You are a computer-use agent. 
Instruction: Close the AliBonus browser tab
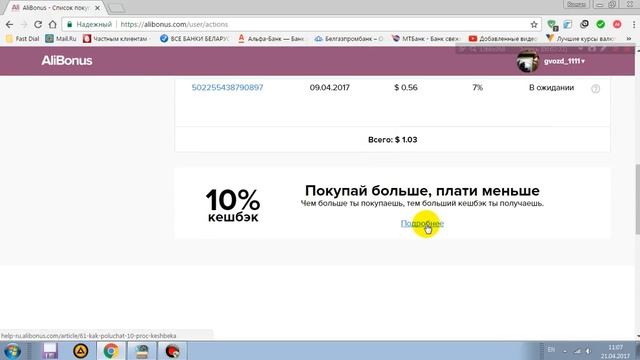click(x=98, y=8)
